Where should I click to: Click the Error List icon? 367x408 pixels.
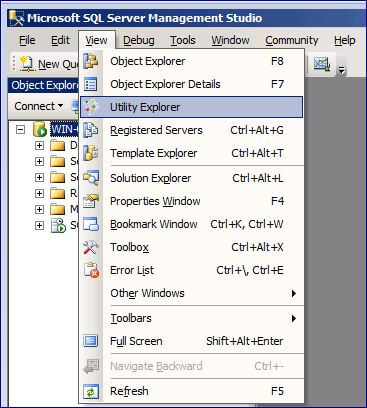[91, 270]
